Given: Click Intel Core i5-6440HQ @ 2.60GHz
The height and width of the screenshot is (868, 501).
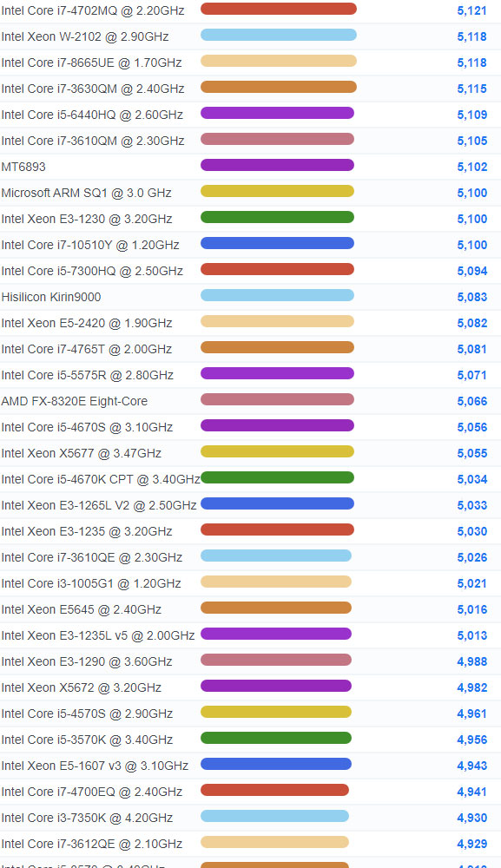Looking at the screenshot, I should point(92,115).
